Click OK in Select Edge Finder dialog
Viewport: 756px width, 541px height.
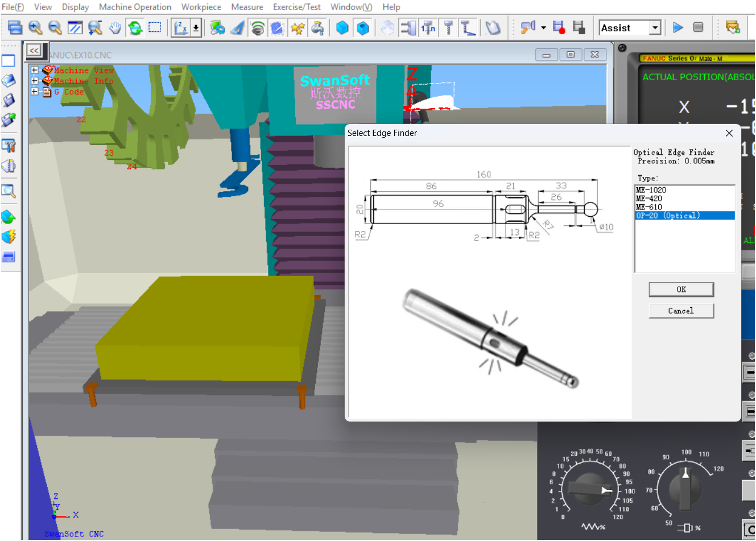[x=681, y=290]
